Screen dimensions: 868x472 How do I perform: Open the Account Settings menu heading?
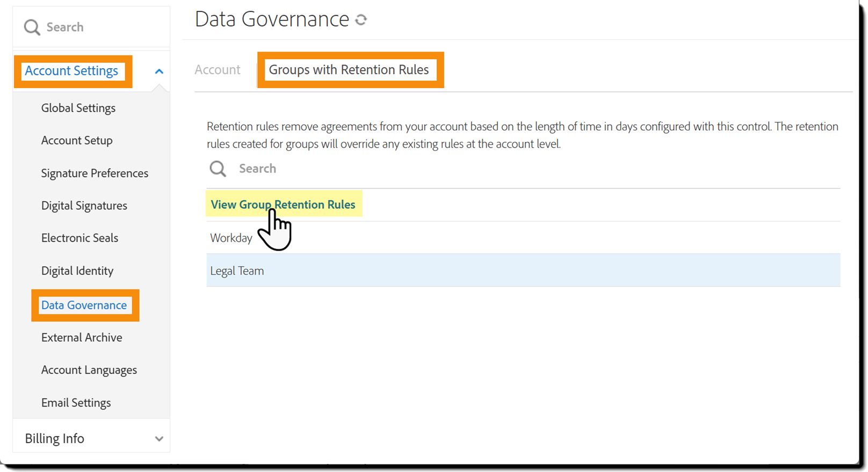71,71
